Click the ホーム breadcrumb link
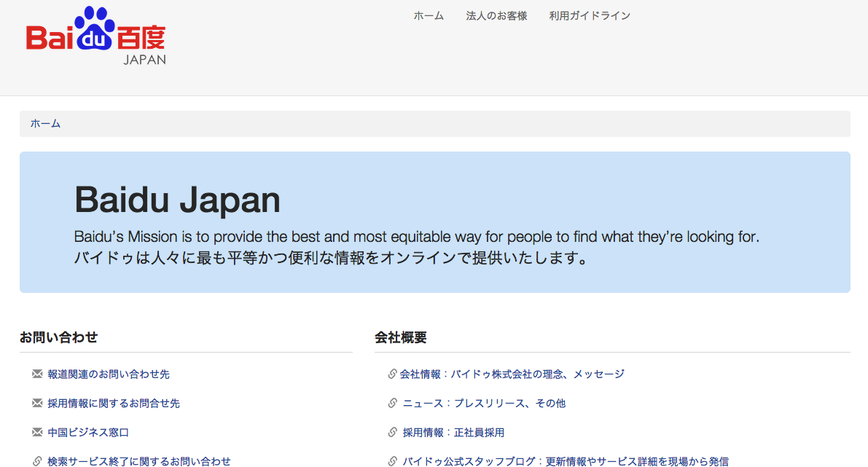Viewport: 868px width, 467px height. pos(45,124)
